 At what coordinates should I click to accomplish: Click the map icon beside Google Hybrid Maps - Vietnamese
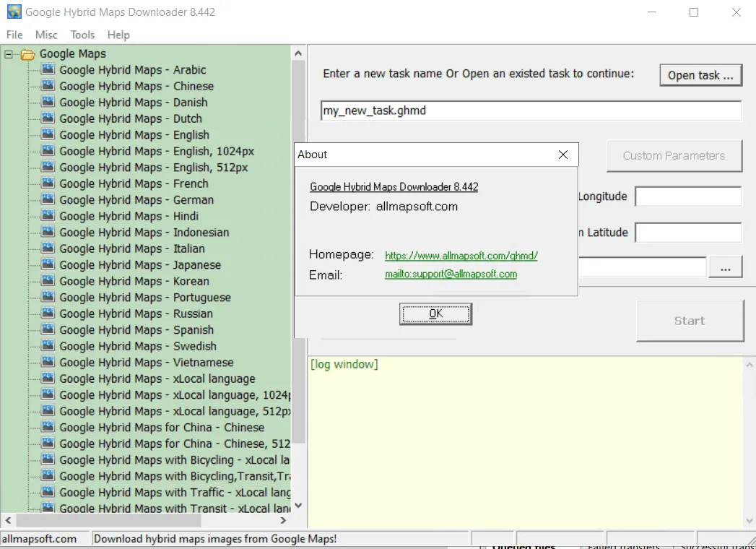[x=48, y=362]
